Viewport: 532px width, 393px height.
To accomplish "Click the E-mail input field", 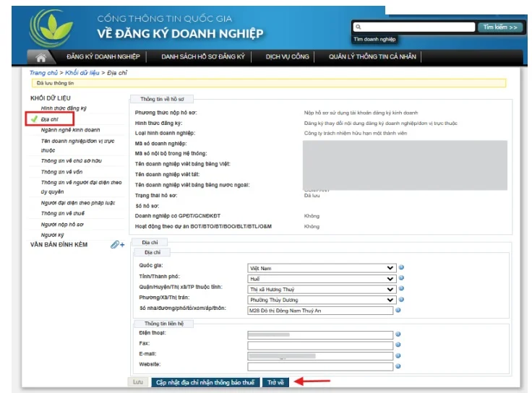I will pos(320,356).
